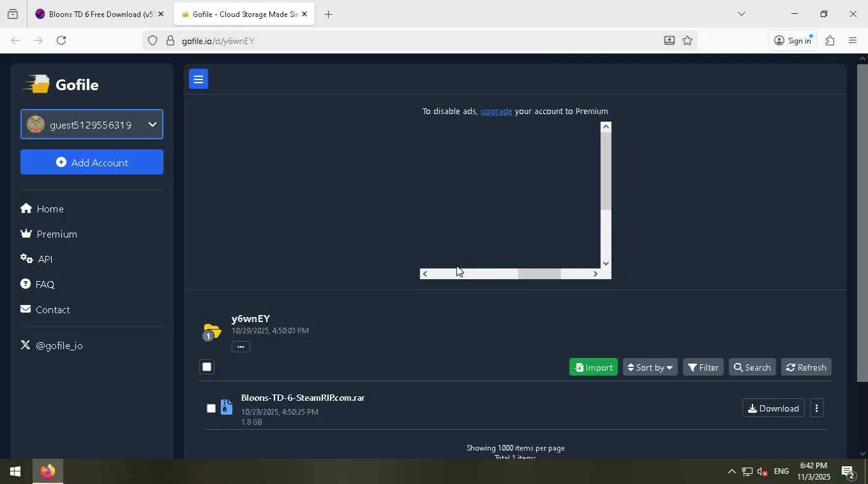Click the upgrade link to disable ads

[496, 111]
